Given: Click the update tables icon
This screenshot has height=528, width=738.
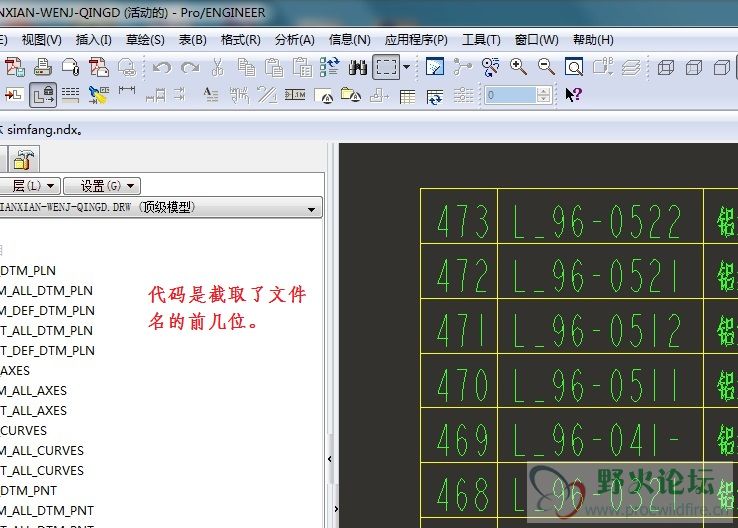Looking at the screenshot, I should click(435, 96).
